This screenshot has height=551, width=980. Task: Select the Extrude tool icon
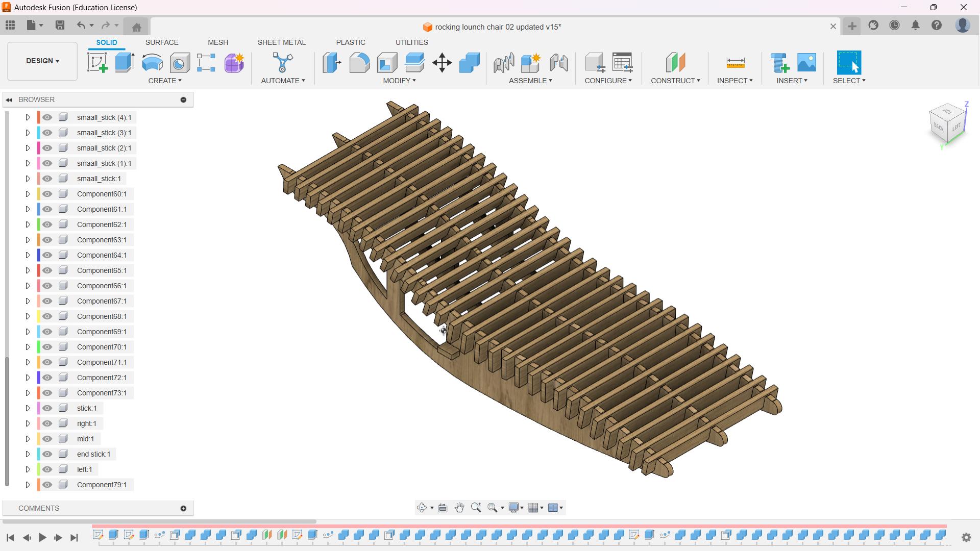125,63
